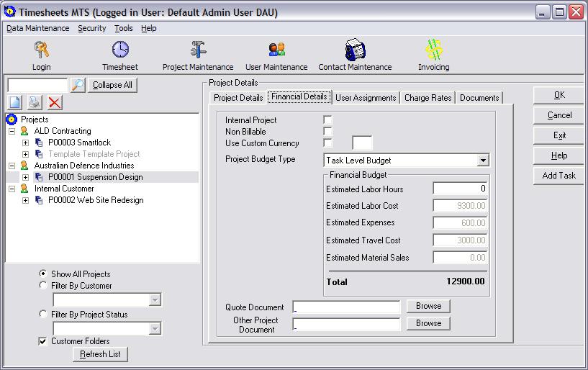The width and height of the screenshot is (588, 370).
Task: Open the Filter By Project Status combo
Action: coord(107,329)
